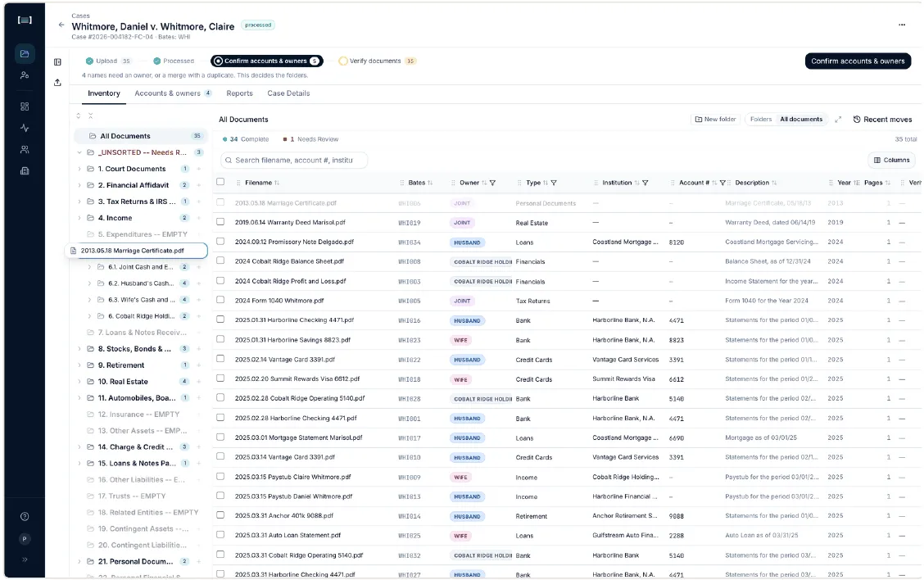
Task: Expand the 8. Stocks, Bonds folder chevron
Action: [79, 349]
